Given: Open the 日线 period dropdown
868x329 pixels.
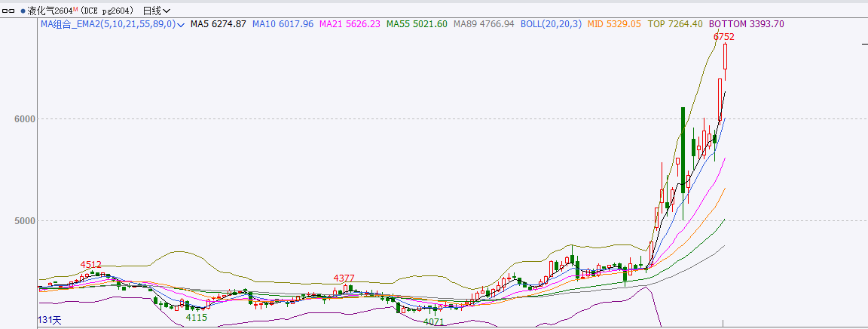Looking at the screenshot, I should (156, 11).
